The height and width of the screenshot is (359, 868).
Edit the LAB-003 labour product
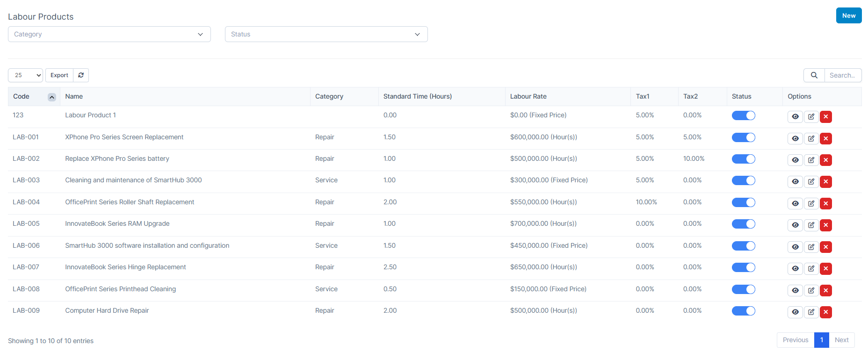811,181
